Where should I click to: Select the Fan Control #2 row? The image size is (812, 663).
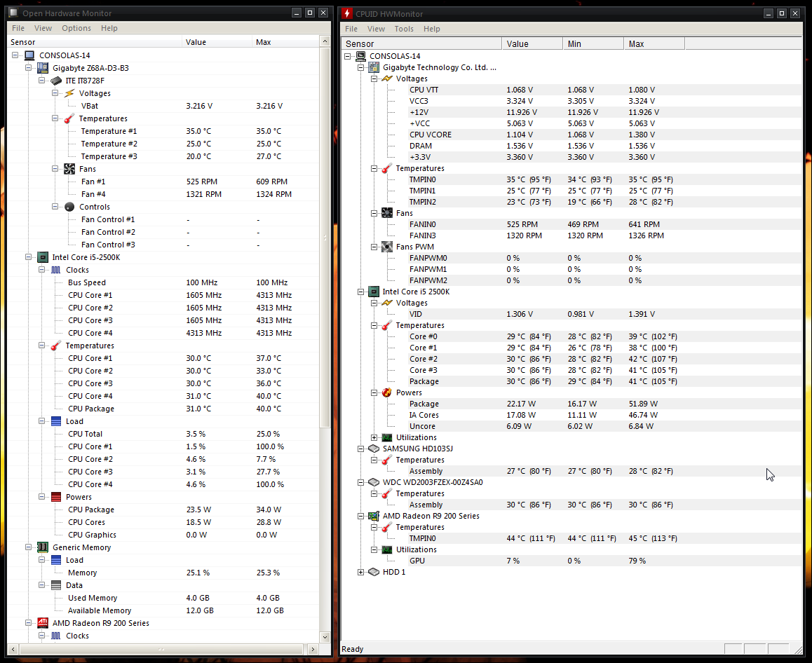(163, 232)
